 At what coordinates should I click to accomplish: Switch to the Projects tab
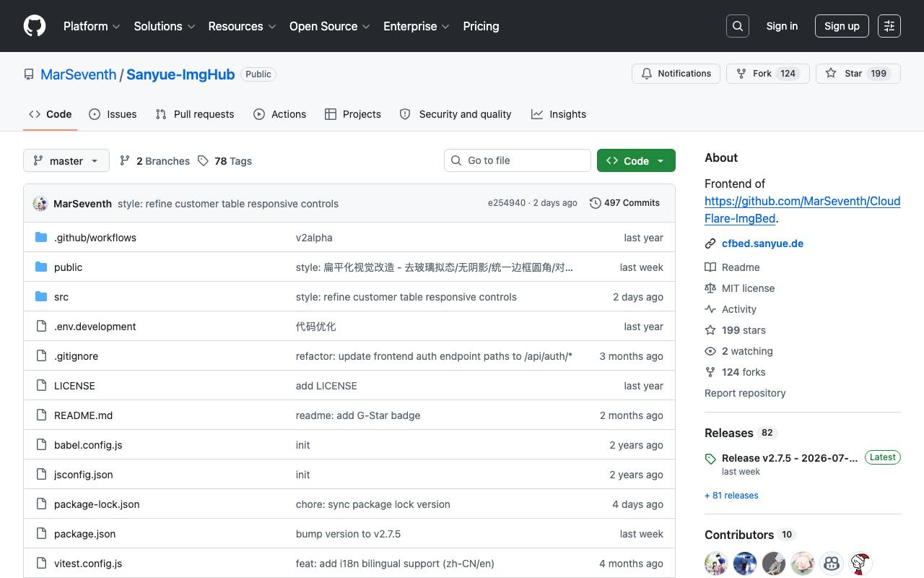[353, 114]
